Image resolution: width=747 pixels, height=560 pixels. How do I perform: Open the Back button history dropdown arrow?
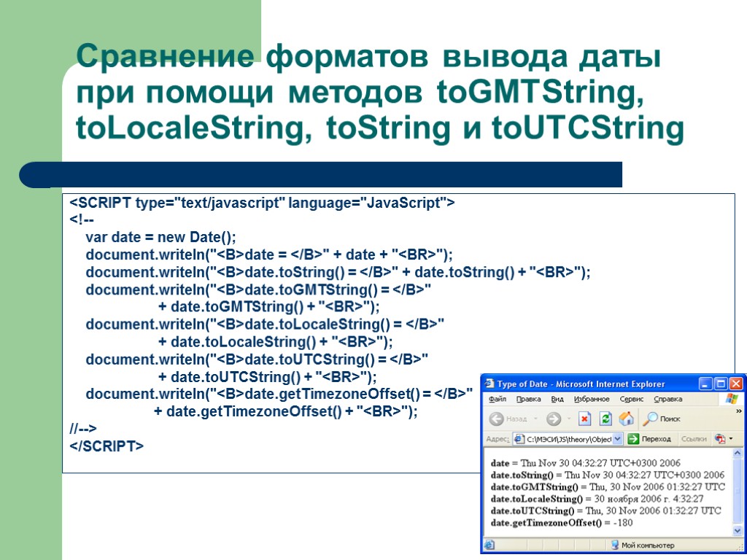point(535,419)
